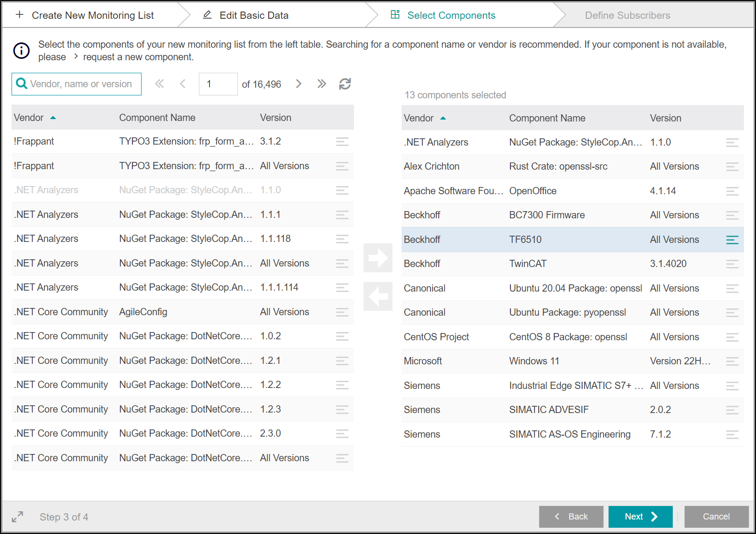Click left table Version header
The image size is (756, 534).
point(275,118)
